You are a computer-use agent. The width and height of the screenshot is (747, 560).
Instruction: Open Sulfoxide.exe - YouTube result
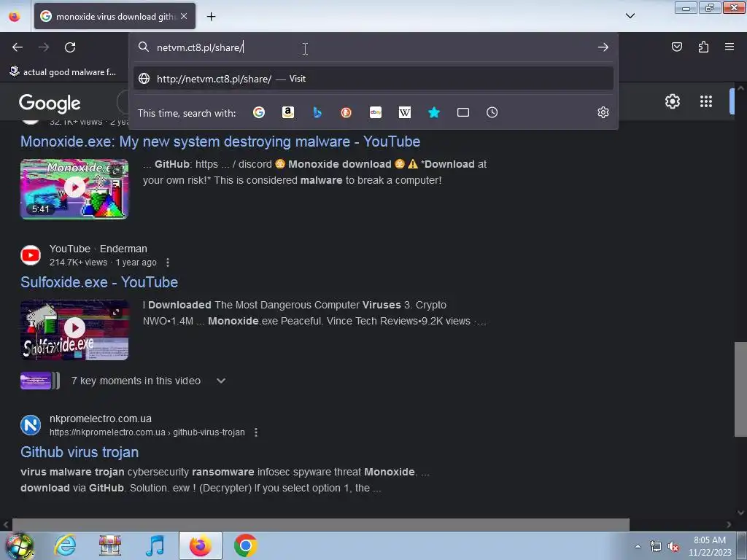coord(99,282)
